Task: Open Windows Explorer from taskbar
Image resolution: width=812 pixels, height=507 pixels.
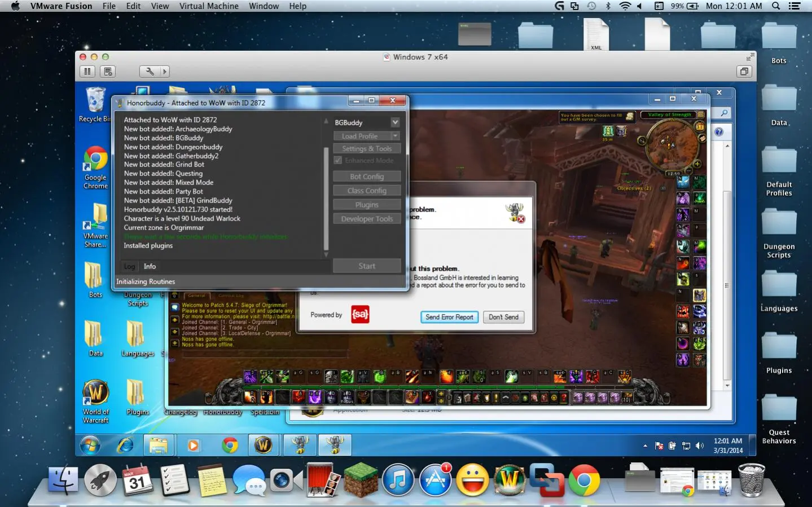Action: [159, 446]
